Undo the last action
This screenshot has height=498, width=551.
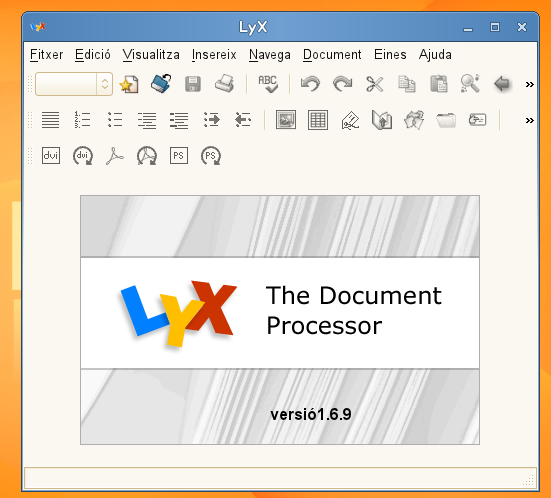click(311, 84)
